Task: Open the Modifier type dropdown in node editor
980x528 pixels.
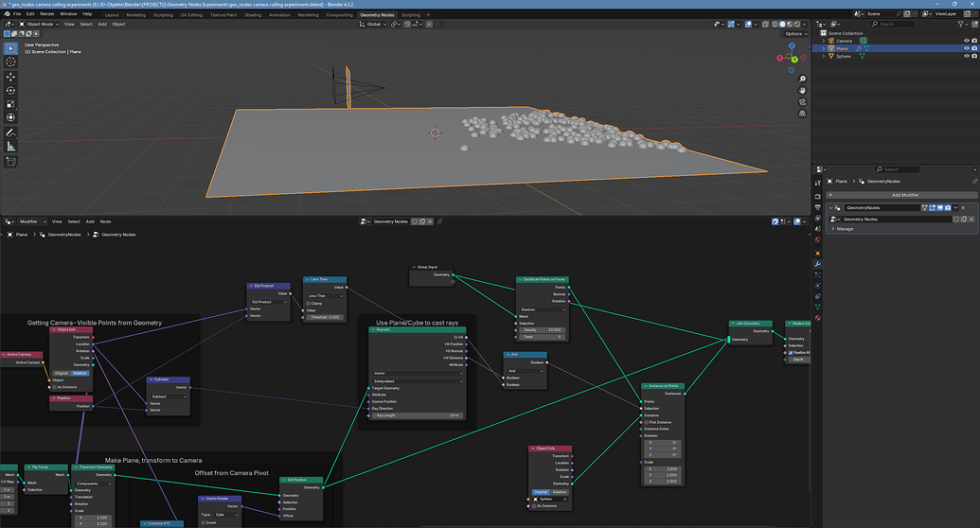Action: click(x=30, y=221)
